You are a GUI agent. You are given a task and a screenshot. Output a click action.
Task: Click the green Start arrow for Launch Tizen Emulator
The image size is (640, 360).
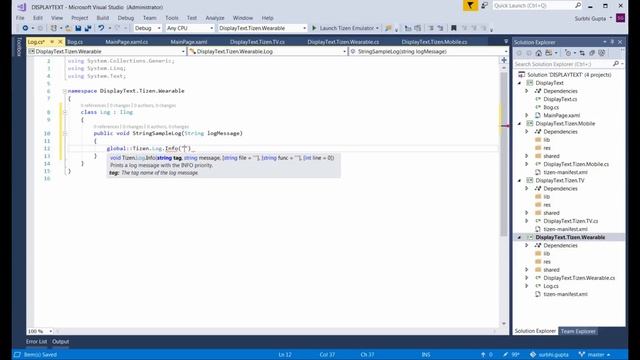[x=314, y=28]
